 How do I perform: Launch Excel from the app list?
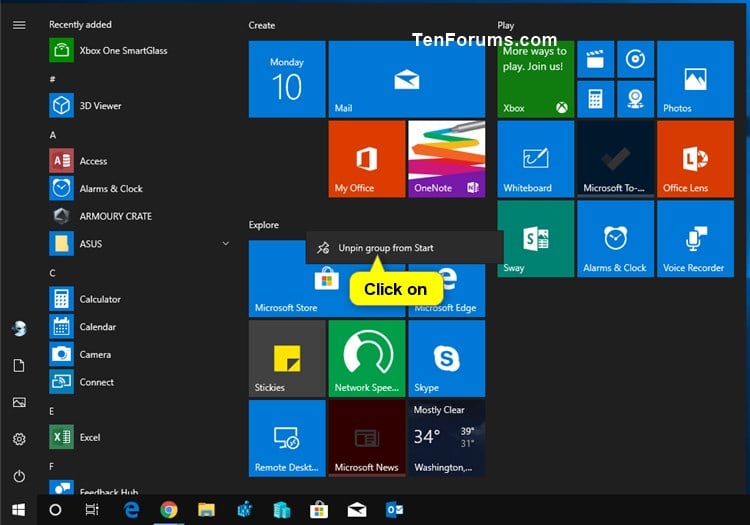click(x=139, y=438)
